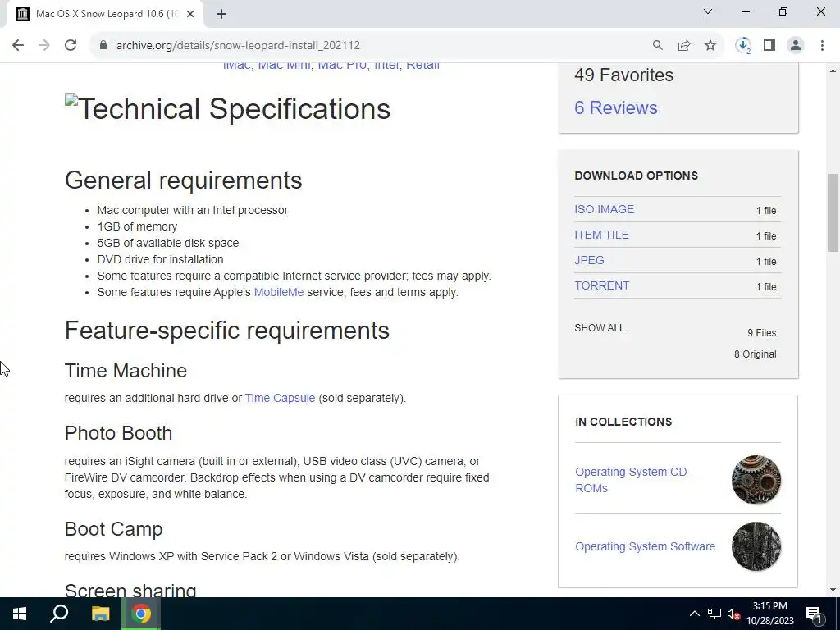Open the MobileMe link
This screenshot has height=630, width=840.
coord(279,293)
